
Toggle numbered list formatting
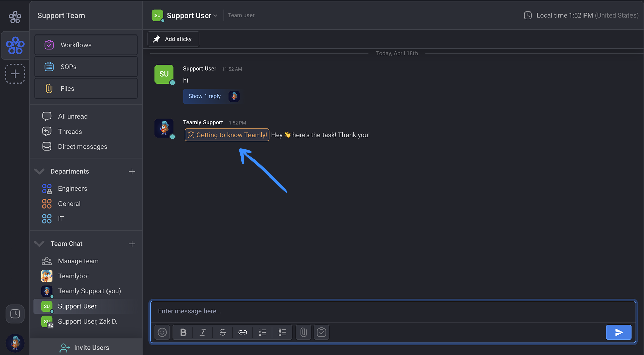point(263,332)
